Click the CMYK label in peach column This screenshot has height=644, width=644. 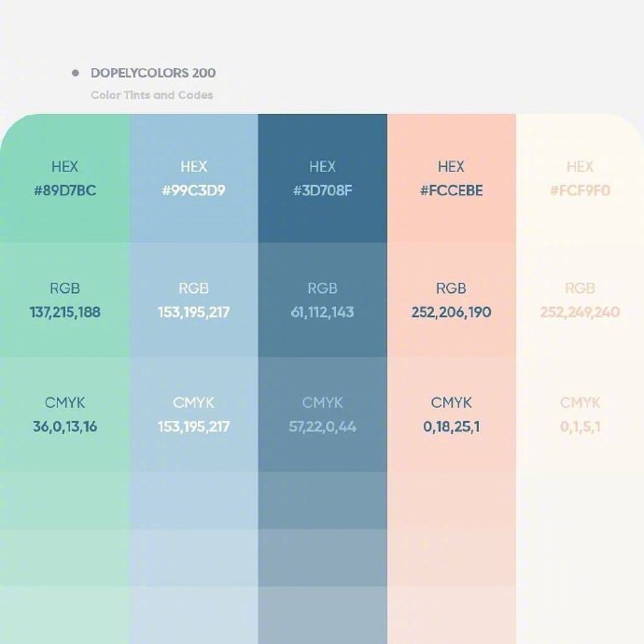point(452,403)
